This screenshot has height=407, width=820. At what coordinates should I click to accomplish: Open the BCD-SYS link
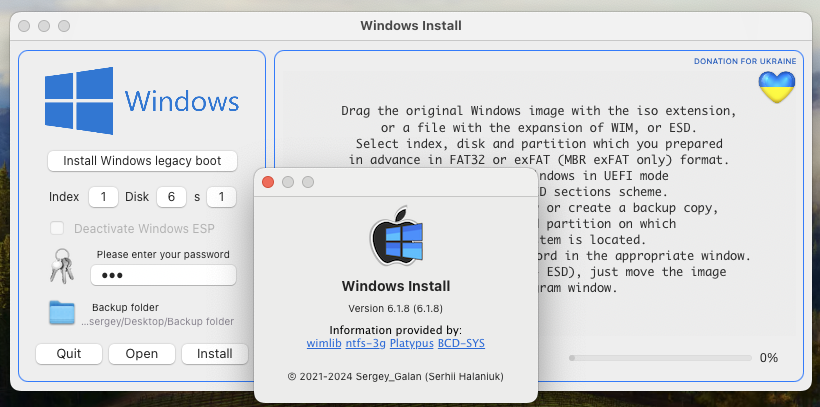coord(461,344)
